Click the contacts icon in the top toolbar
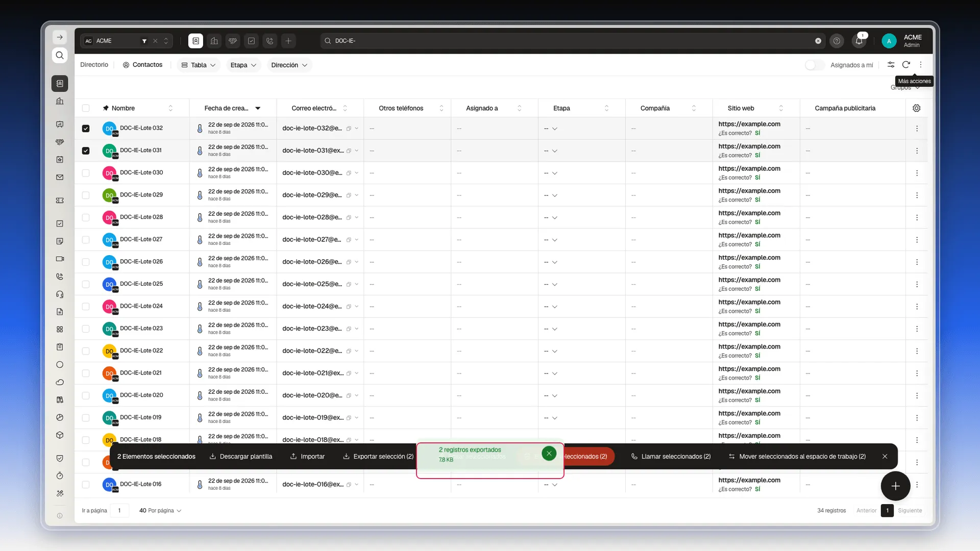Image resolution: width=980 pixels, height=551 pixels. point(195,41)
